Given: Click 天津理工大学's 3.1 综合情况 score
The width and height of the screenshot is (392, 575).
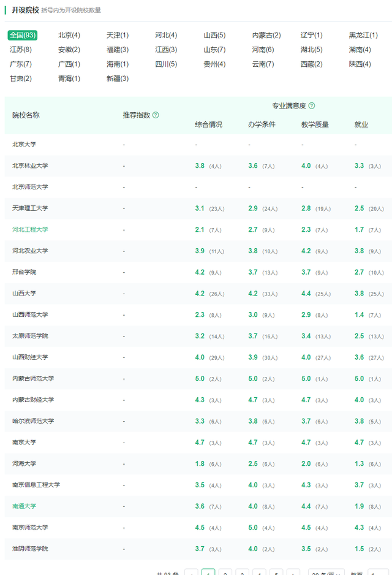Looking at the screenshot, I should [x=200, y=208].
